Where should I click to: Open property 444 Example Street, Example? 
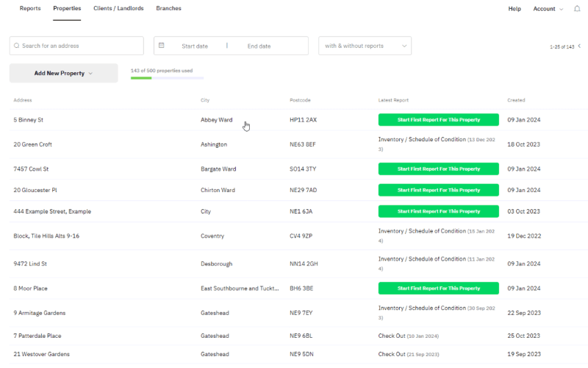tap(52, 211)
